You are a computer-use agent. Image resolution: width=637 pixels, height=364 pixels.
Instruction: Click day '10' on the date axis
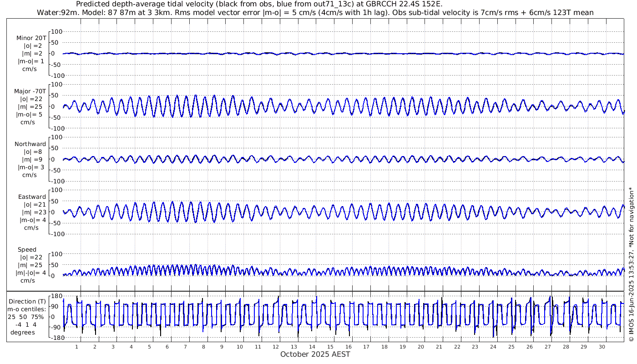coord(240,347)
